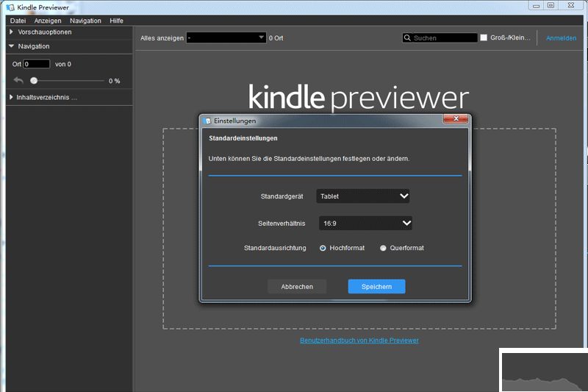588x392 pixels.
Task: Open the Alles anzeigen dropdown
Action: (226, 38)
